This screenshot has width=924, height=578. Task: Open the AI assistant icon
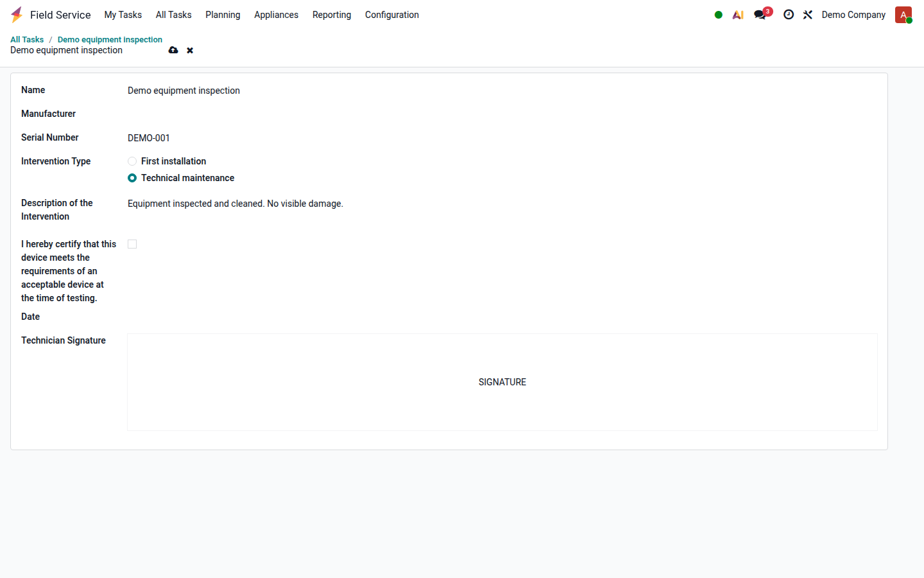pyautogui.click(x=738, y=15)
